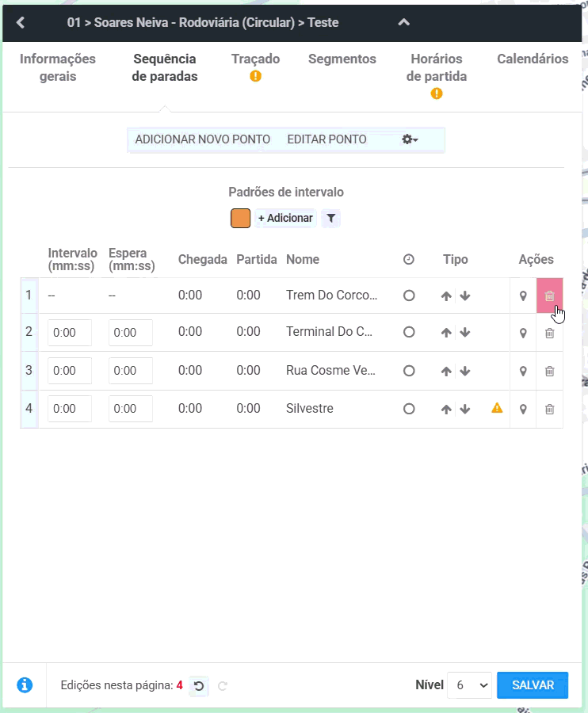Click the map pin for Terminal Do C row
Screen dimensions: 588x713
(x=523, y=333)
